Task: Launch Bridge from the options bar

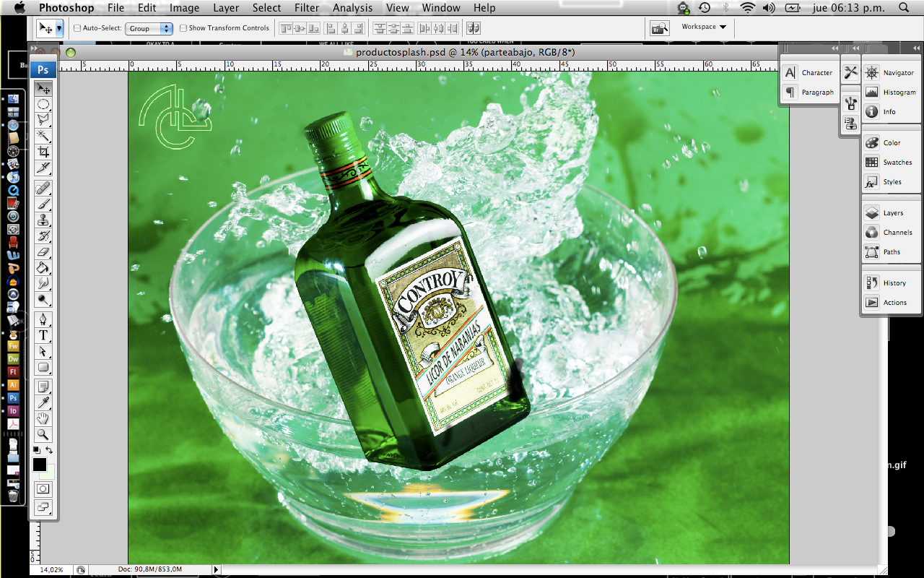Action: (x=659, y=27)
